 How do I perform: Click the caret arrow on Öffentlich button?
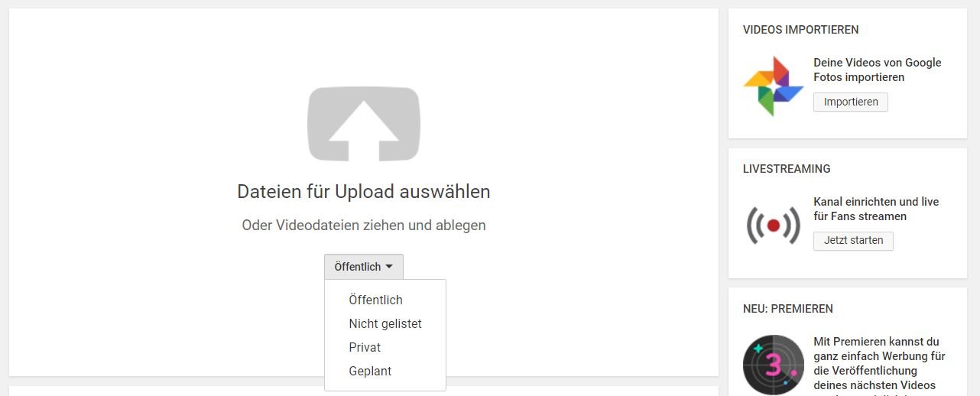[389, 267]
